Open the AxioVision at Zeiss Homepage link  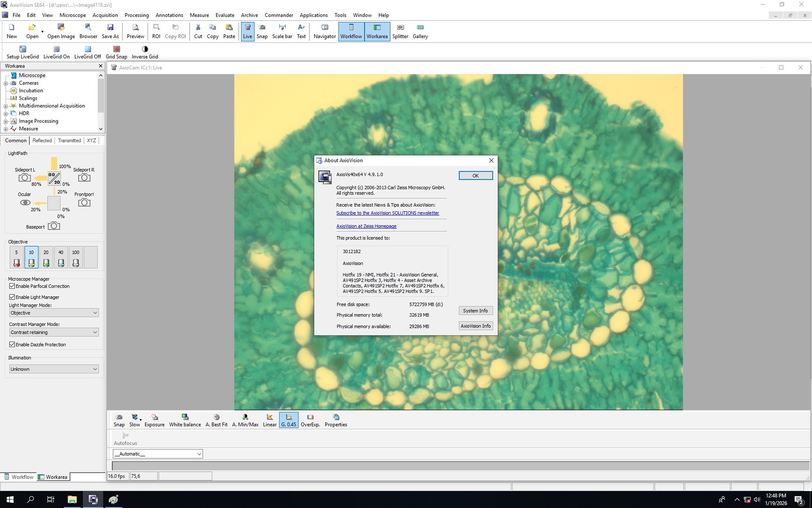pos(367,226)
